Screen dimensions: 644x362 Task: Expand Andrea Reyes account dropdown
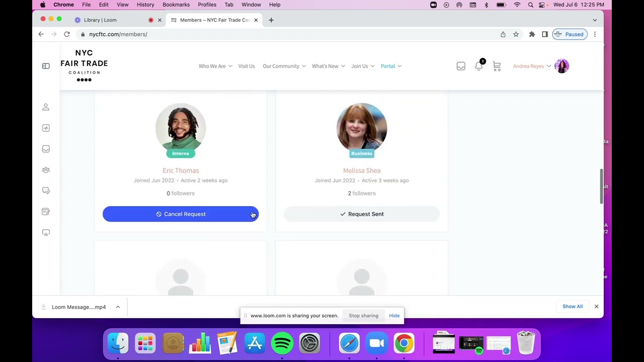548,66
